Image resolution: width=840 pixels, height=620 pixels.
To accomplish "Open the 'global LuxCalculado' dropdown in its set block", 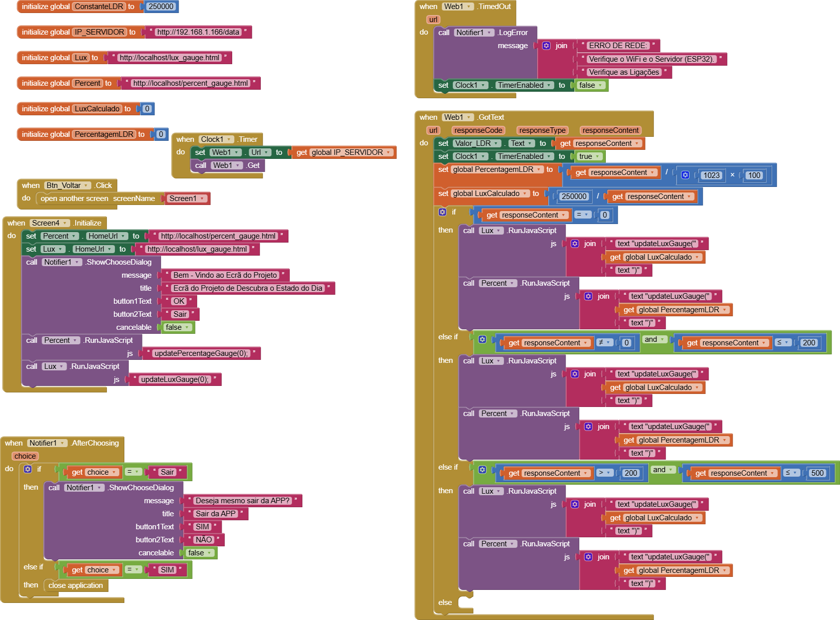I will click(x=489, y=193).
